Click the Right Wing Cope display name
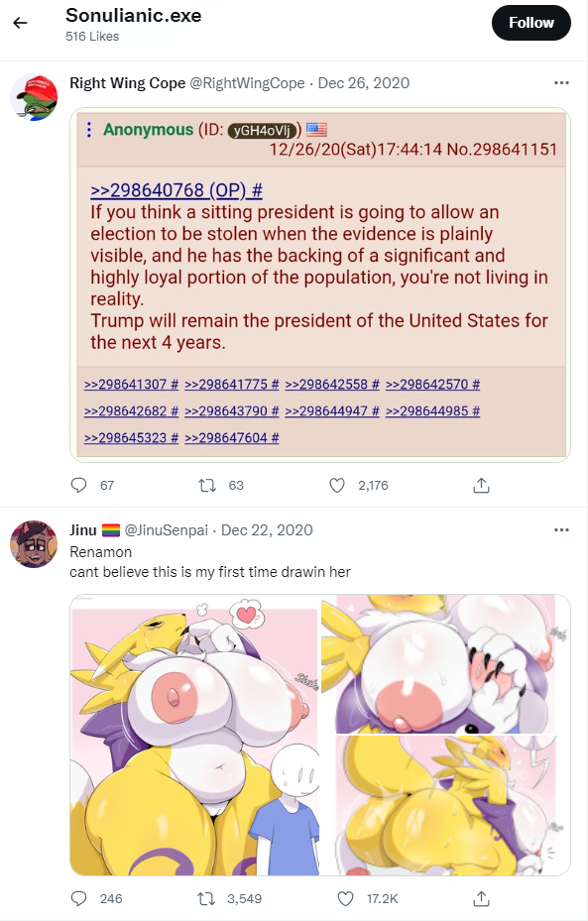The height and width of the screenshot is (921, 588). click(x=128, y=83)
